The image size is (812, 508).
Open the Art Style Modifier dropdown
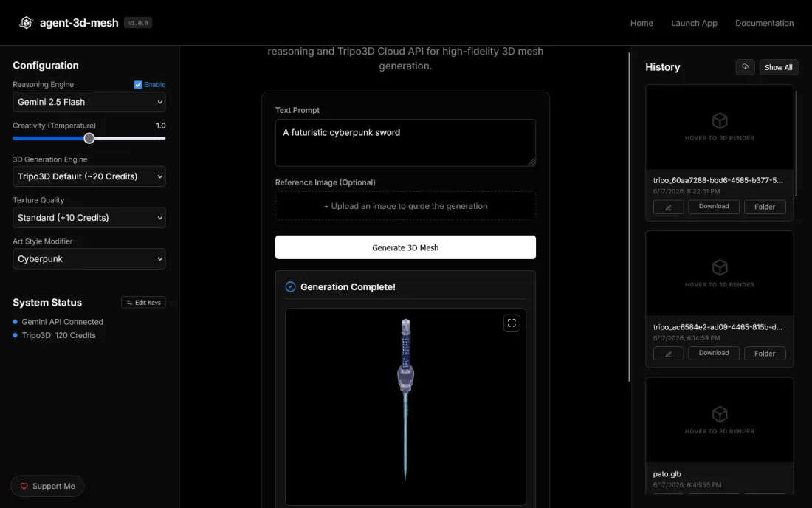[x=89, y=259]
